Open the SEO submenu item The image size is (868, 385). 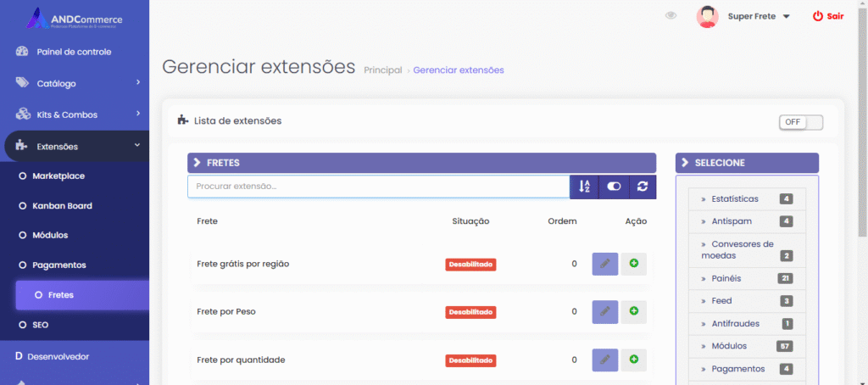(x=41, y=325)
